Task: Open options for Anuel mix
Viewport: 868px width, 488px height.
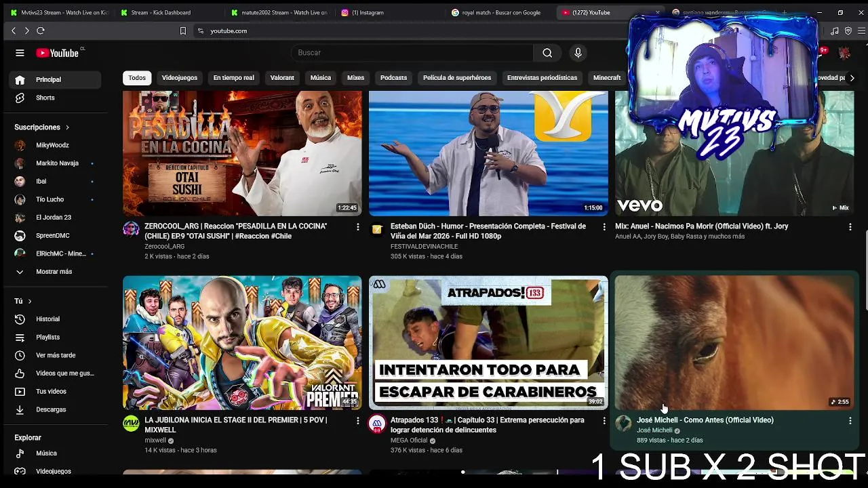Action: [850, 227]
